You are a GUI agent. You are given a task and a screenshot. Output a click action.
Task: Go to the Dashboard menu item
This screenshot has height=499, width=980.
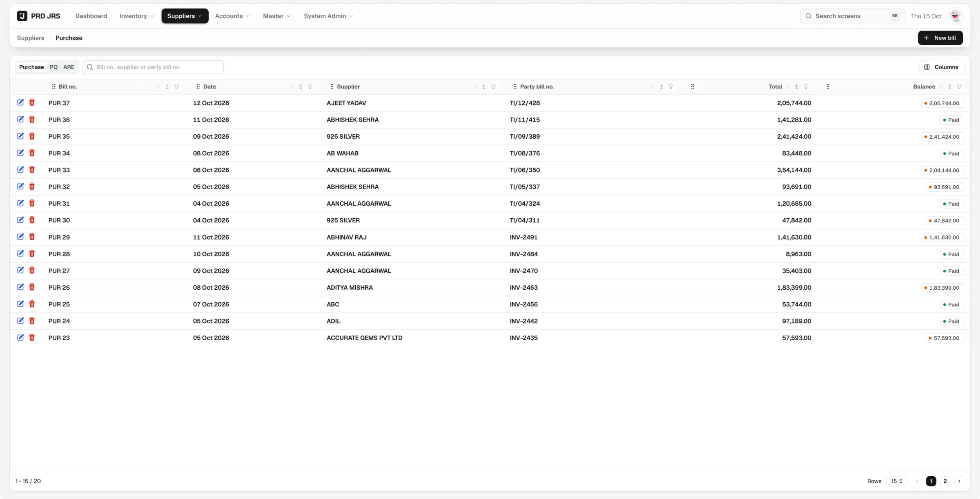click(x=91, y=16)
